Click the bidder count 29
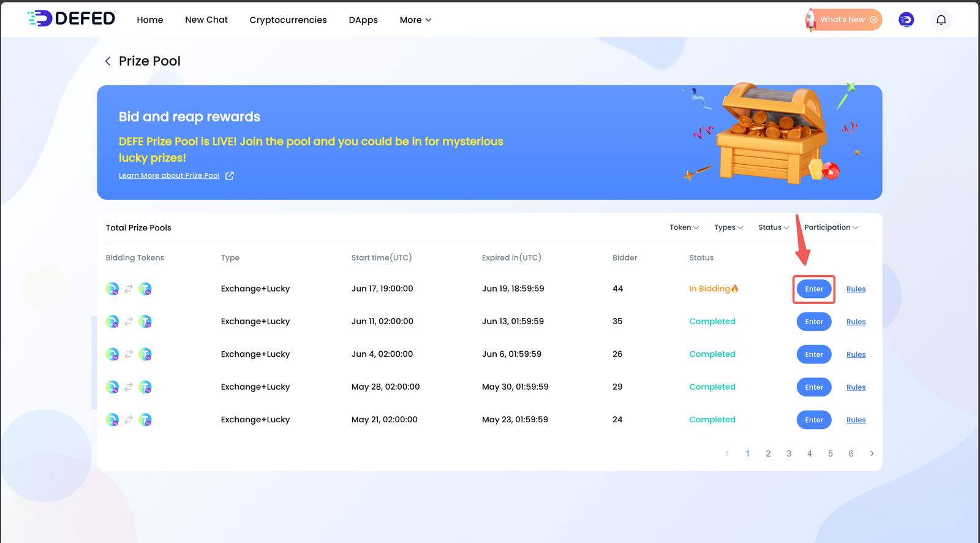980x543 pixels. (x=617, y=387)
